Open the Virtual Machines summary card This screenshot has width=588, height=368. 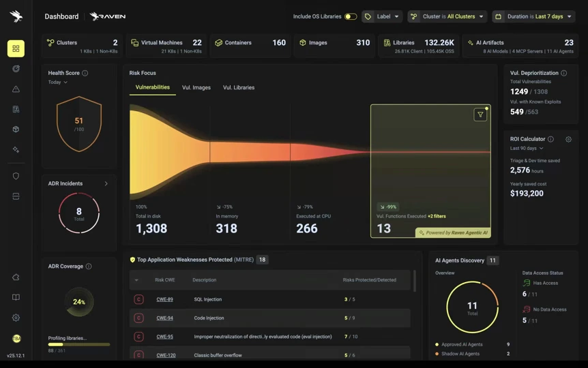pos(166,46)
